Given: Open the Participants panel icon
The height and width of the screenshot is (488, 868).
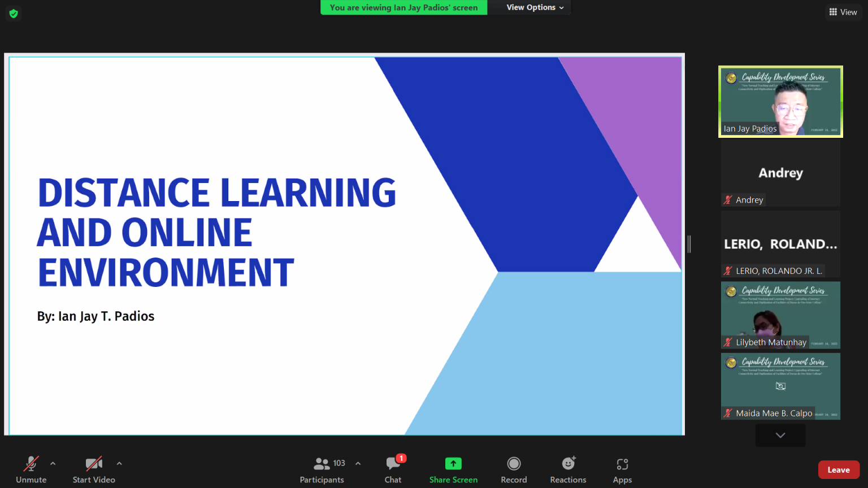Looking at the screenshot, I should (x=322, y=464).
